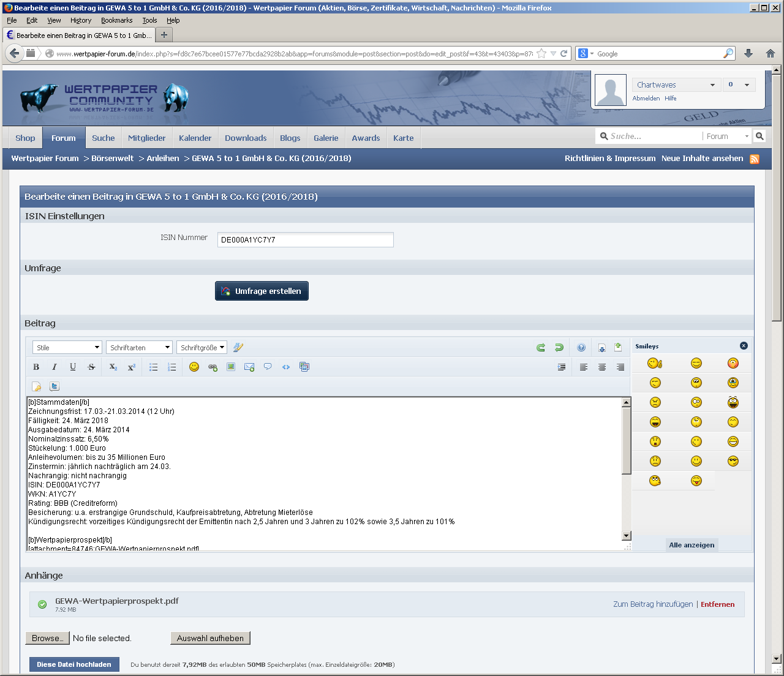Screen dimensions: 784x676
Task: Bookmark this page with the star icon
Action: click(x=541, y=53)
